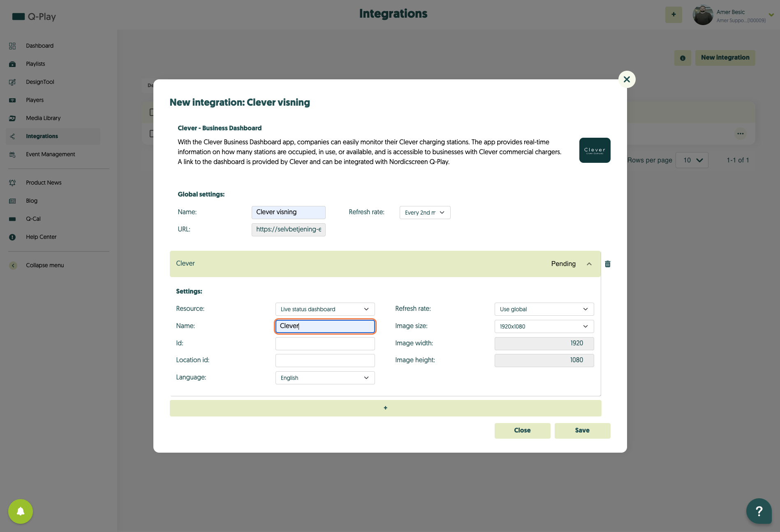Click the user avatar photo

coord(703,15)
